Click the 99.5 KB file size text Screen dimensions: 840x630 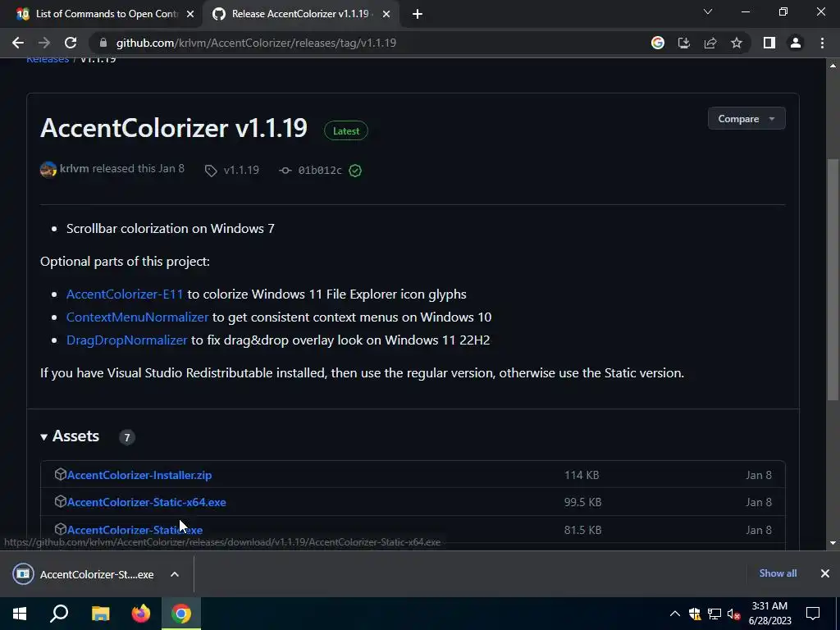583,503
